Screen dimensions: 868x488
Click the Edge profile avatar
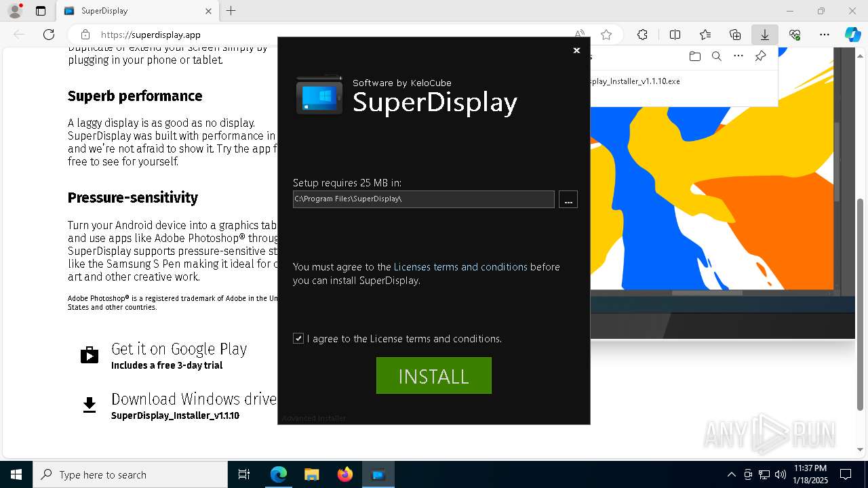coord(15,11)
